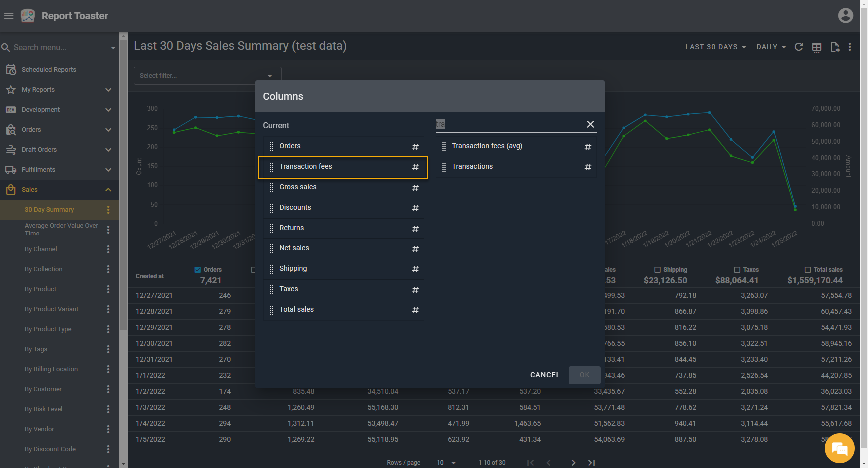Open the user account avatar menu
This screenshot has width=868, height=468.
point(845,16)
